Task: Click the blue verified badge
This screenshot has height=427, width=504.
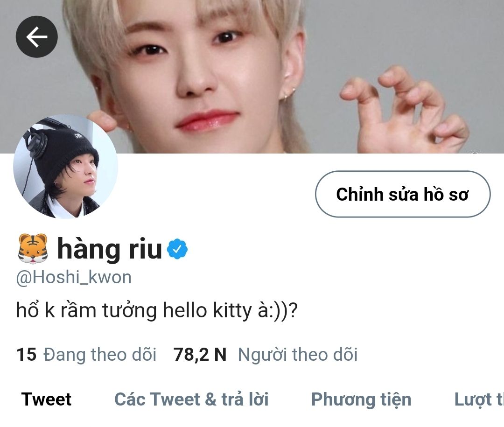Action: [177, 249]
